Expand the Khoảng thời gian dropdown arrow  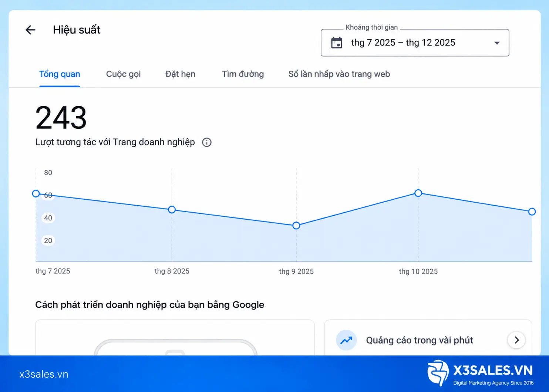click(x=497, y=43)
